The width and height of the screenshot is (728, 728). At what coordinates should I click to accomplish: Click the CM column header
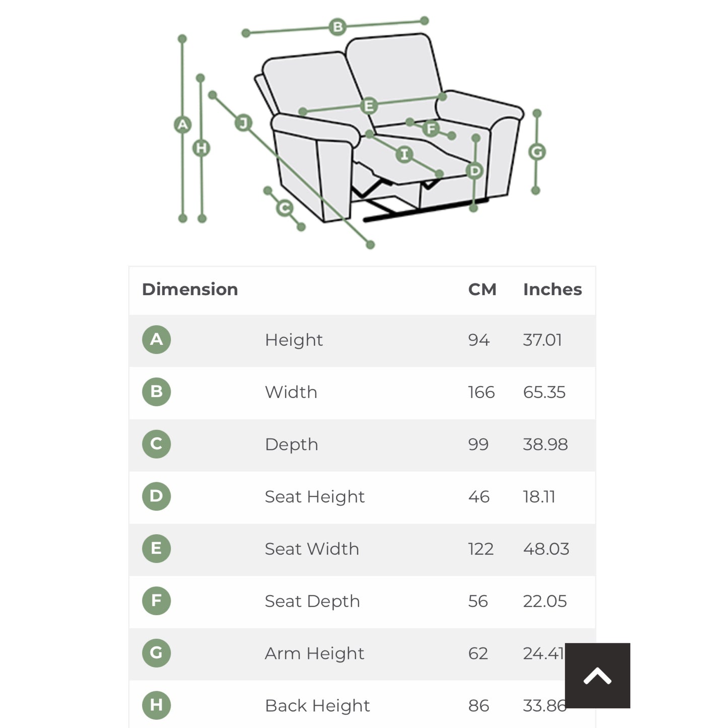482,289
